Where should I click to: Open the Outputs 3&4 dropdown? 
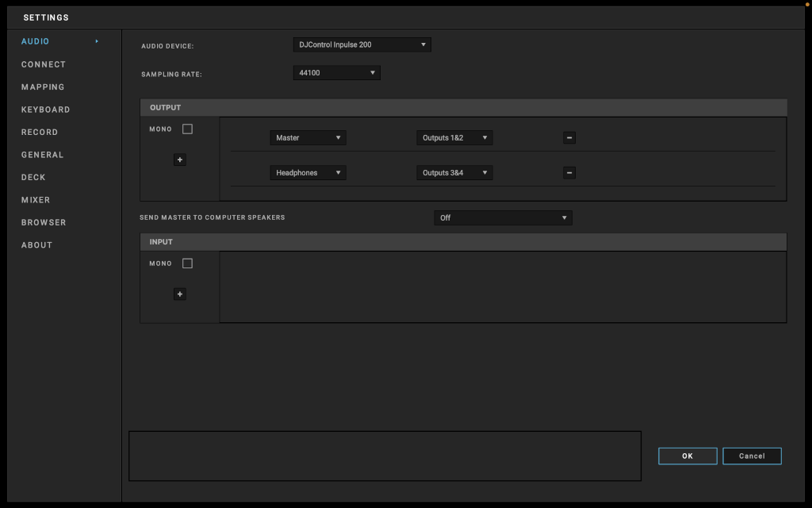[454, 172]
